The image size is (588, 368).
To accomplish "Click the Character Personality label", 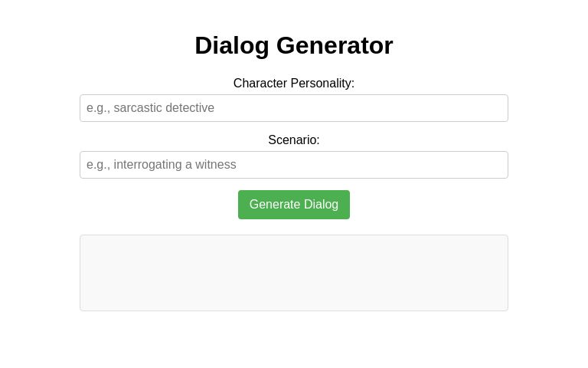I will point(294,83).
